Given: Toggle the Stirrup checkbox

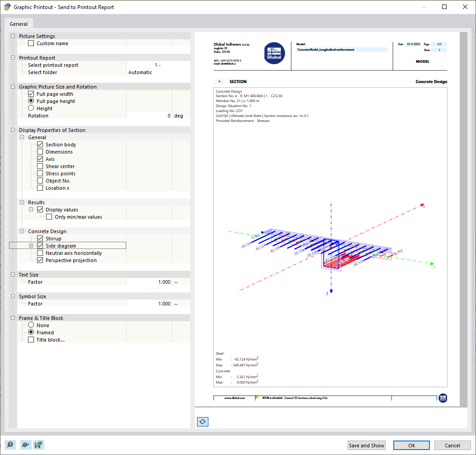Looking at the screenshot, I should [40, 239].
